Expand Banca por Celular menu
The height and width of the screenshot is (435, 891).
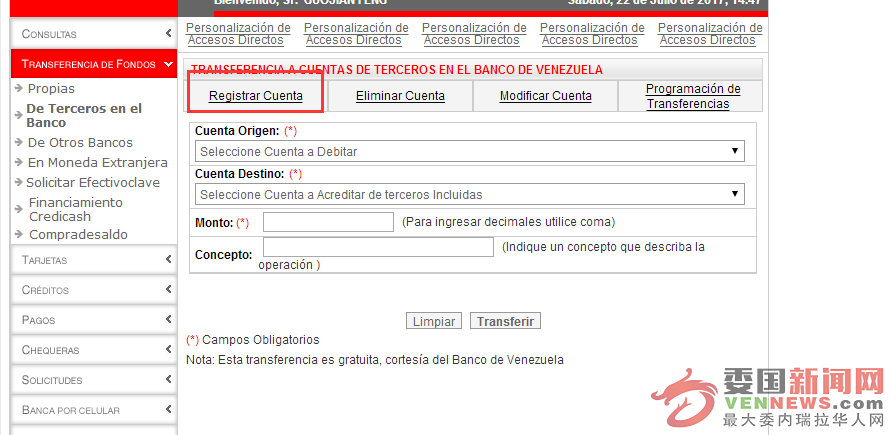coord(94,410)
